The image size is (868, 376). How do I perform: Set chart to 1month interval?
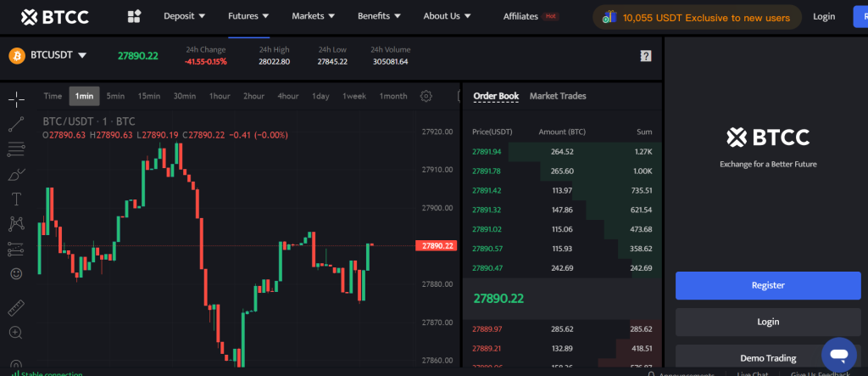pos(393,96)
